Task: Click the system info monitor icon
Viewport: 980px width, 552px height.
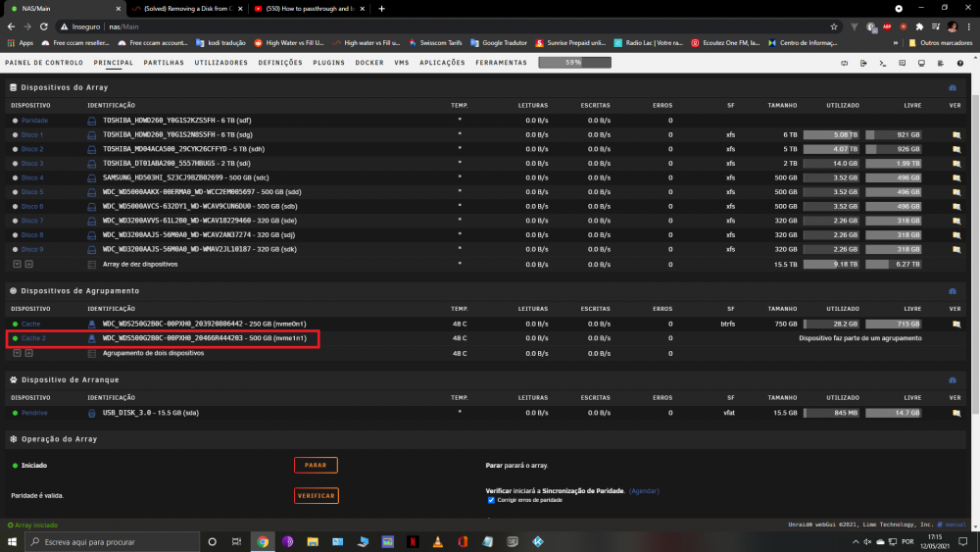Action: tap(921, 63)
